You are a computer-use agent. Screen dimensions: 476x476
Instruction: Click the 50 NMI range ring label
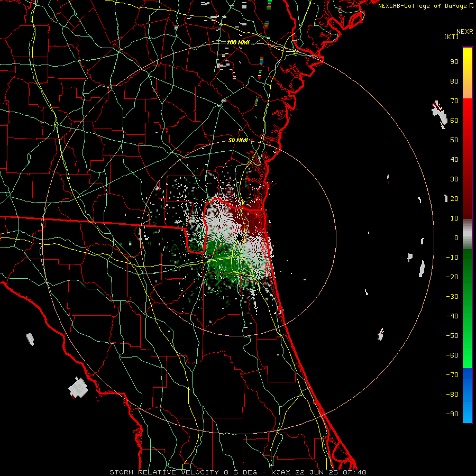click(238, 140)
